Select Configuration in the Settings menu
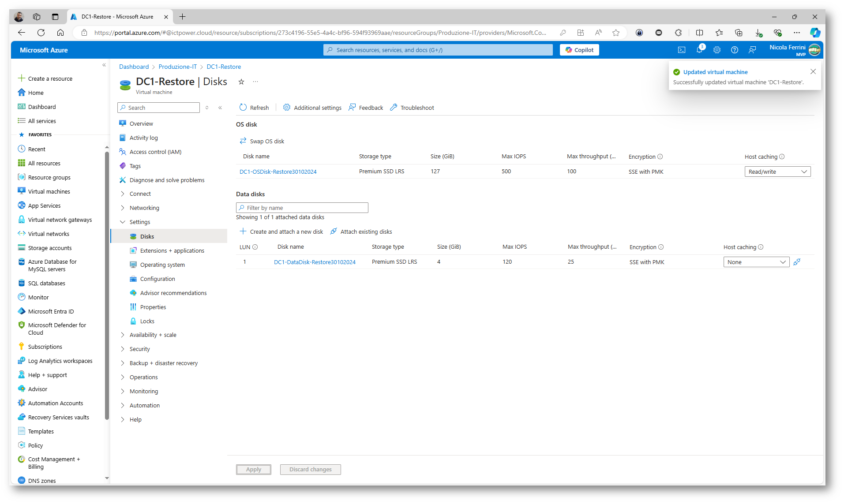Image resolution: width=844 pixels, height=504 pixels. point(158,279)
